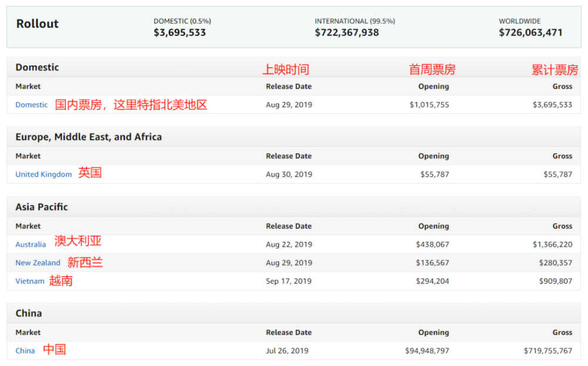Click the Rollout title
The height and width of the screenshot is (366, 588).
[37, 24]
